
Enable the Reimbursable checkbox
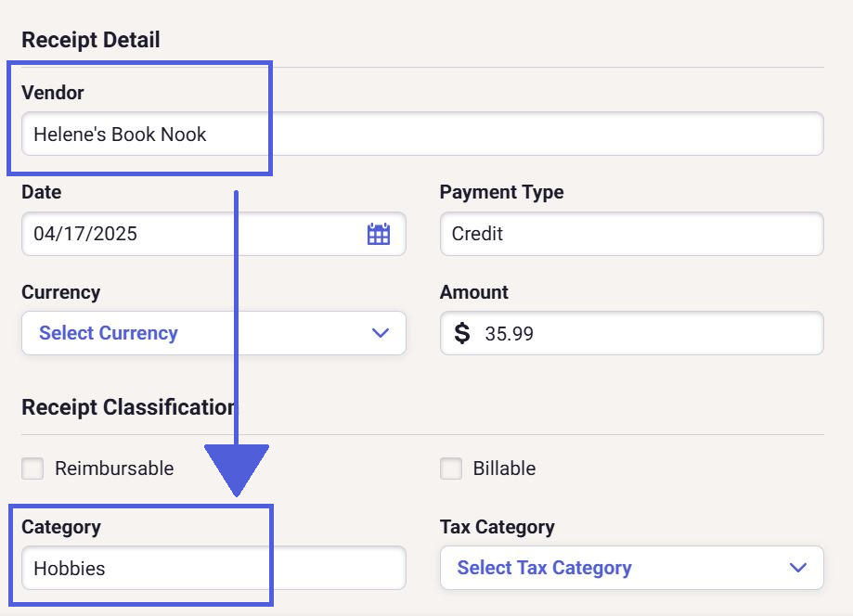[x=32, y=468]
